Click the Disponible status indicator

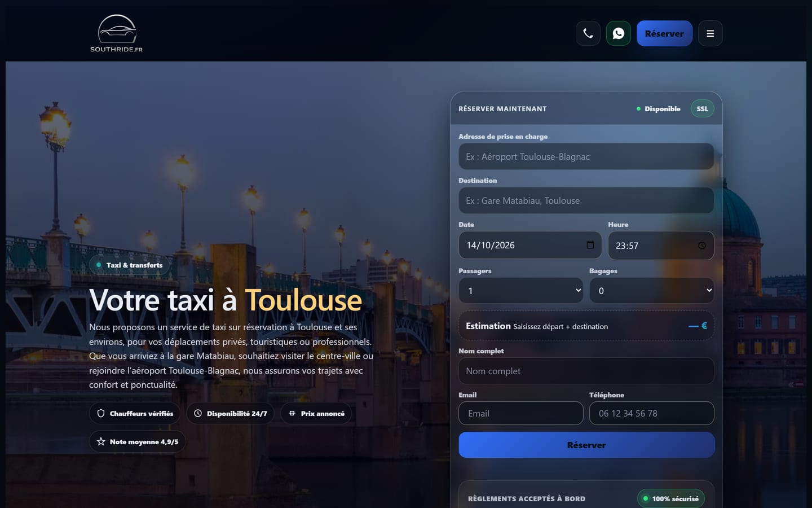[658, 109]
